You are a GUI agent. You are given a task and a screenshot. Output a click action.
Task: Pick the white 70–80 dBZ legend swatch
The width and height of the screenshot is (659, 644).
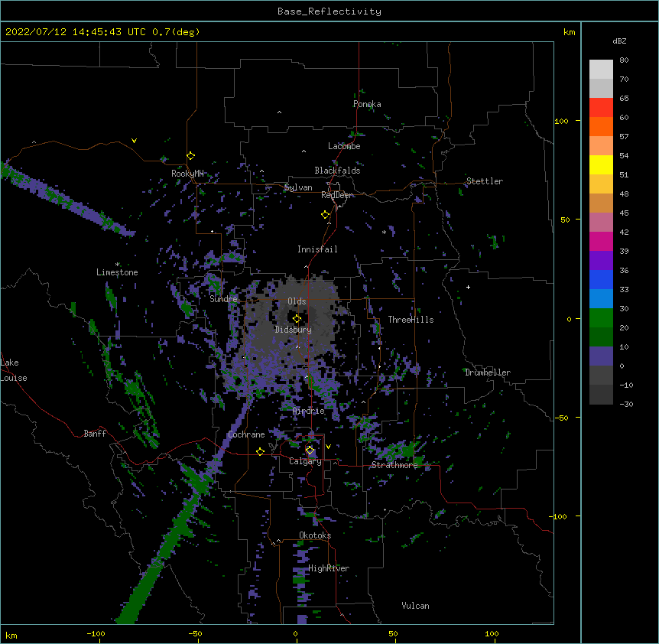(x=601, y=70)
